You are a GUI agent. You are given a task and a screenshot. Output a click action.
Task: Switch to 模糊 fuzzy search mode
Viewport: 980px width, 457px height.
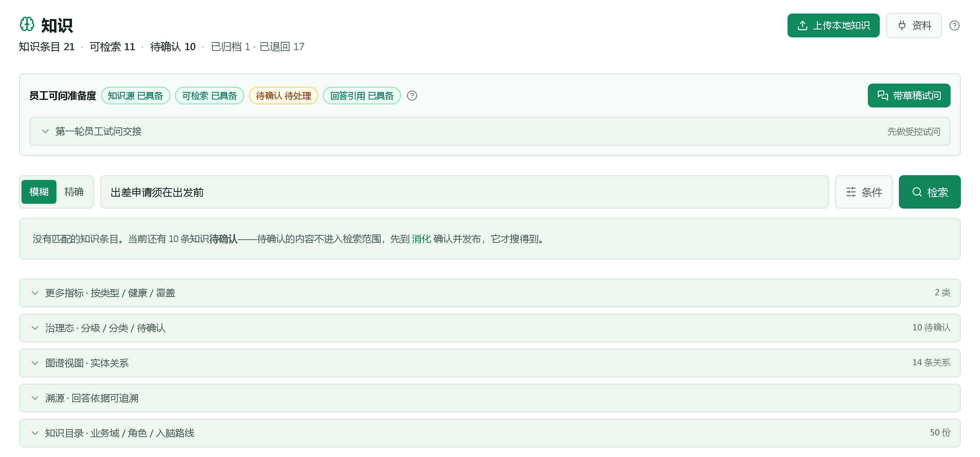point(39,192)
